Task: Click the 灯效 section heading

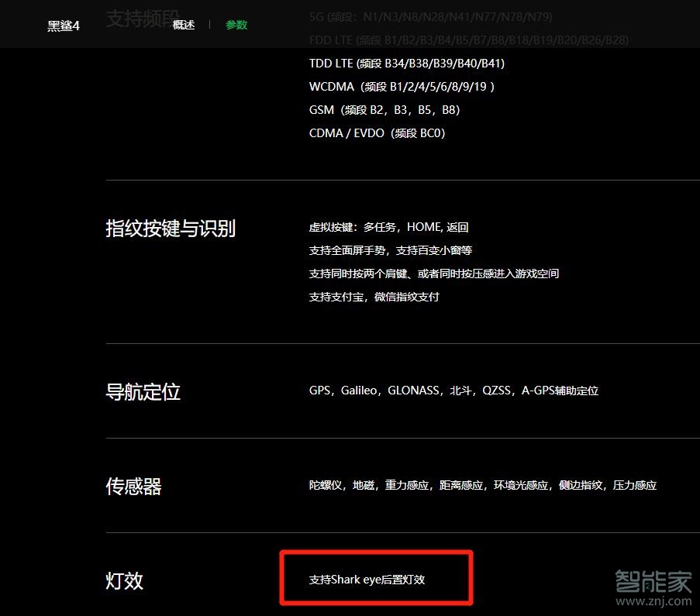Action: [124, 580]
